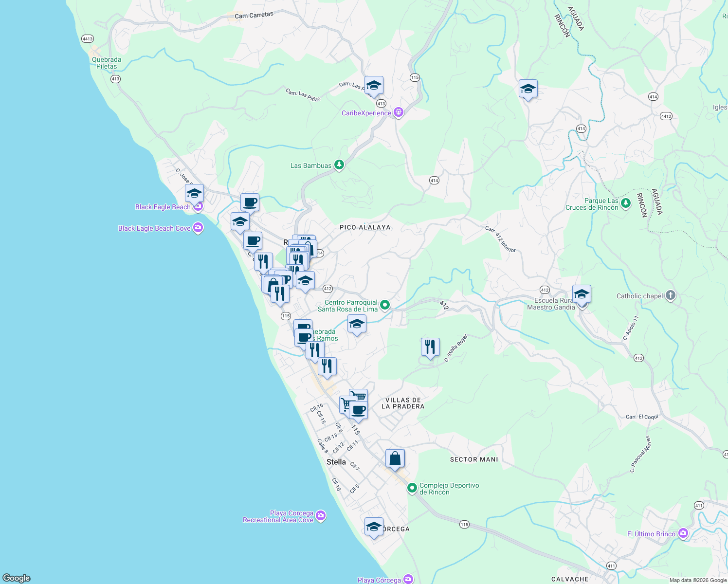Select the CaribeXperience purple marker
Viewport: 728px width, 584px height.
pyautogui.click(x=398, y=112)
